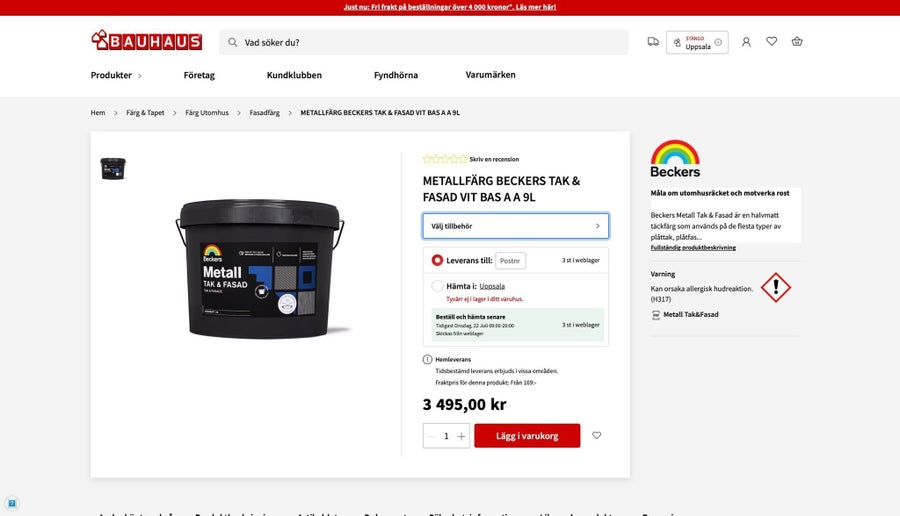Click the hazard warning diamond symbol
The width and height of the screenshot is (900, 516).
tap(776, 287)
